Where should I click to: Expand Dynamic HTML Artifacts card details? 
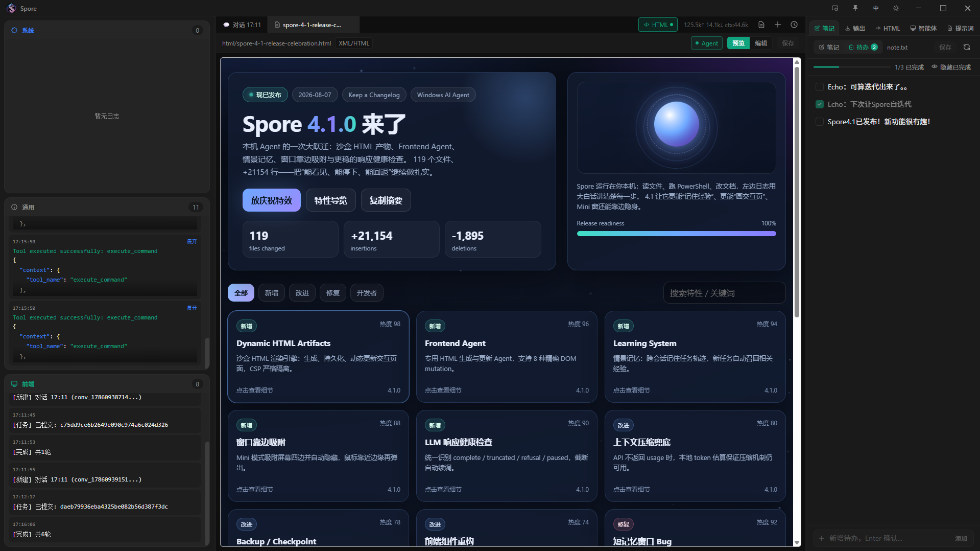318,357
